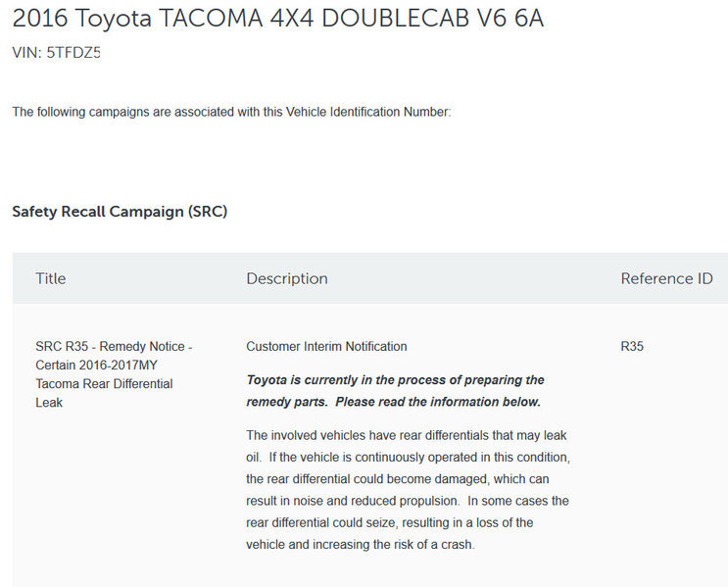This screenshot has height=587, width=728.
Task: Click the 'following campaigns are associated' sentence
Action: [231, 112]
